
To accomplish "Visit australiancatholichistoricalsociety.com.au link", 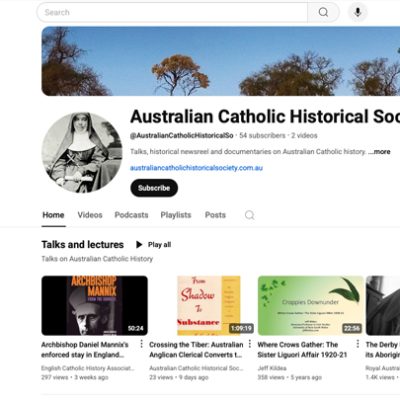I will click(x=196, y=168).
